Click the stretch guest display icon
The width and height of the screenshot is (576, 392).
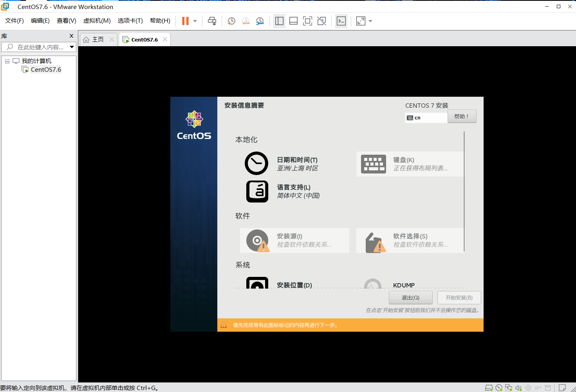click(361, 21)
